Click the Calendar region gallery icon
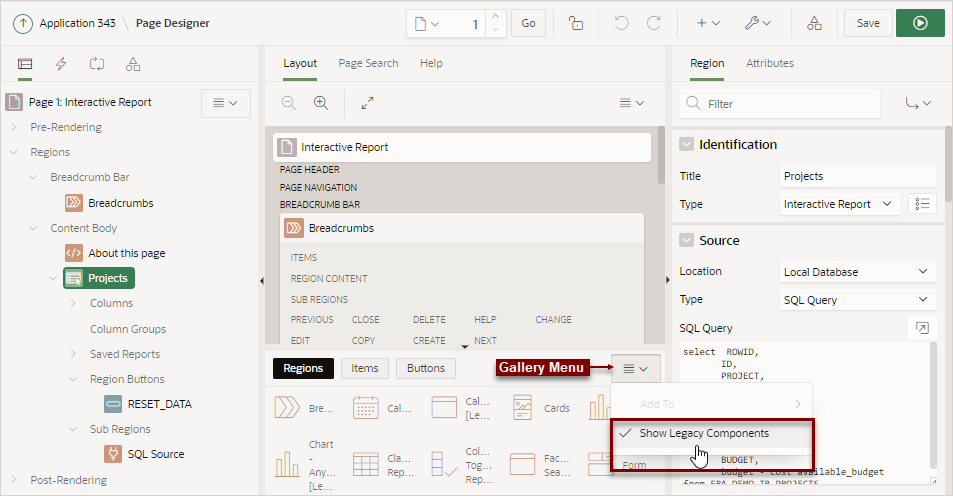The height and width of the screenshot is (496, 953). [x=365, y=408]
